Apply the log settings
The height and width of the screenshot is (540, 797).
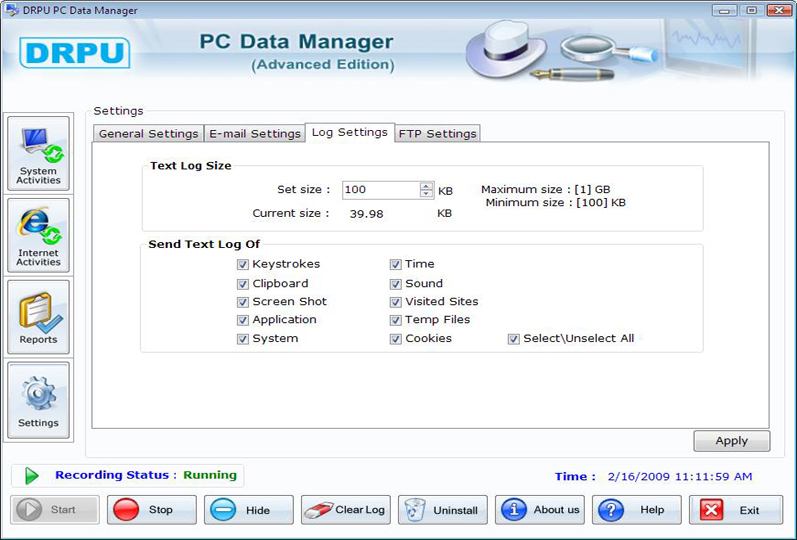click(731, 441)
